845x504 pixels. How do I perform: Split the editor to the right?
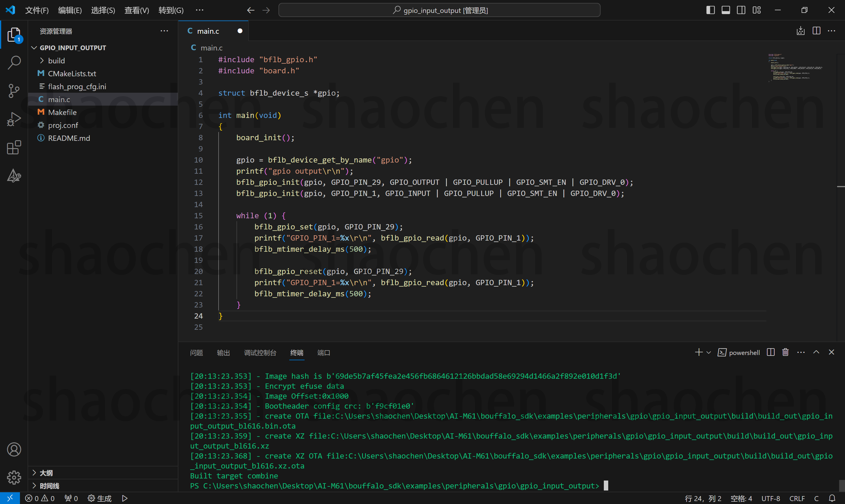pyautogui.click(x=817, y=31)
